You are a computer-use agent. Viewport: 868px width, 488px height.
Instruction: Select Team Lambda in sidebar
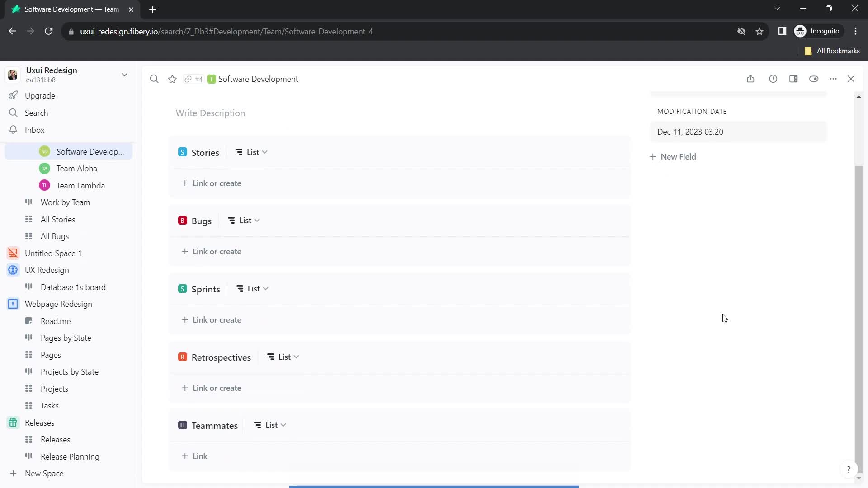(x=80, y=185)
